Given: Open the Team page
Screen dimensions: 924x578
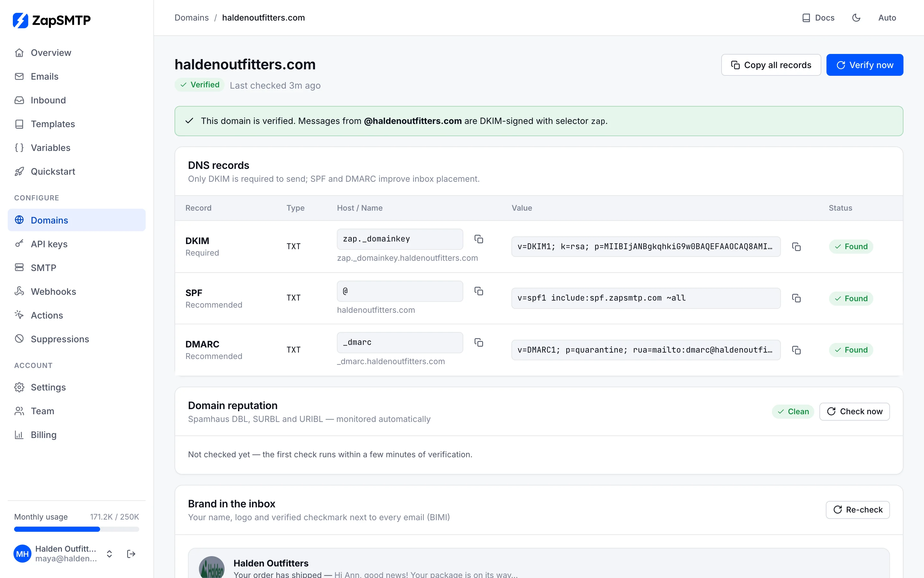Looking at the screenshot, I should [76, 411].
